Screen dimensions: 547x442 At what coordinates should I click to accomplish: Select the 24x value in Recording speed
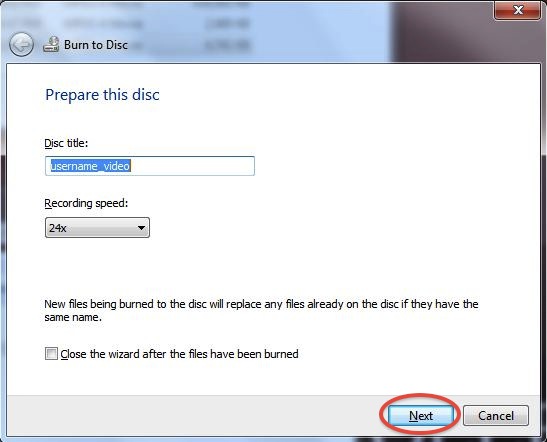[x=58, y=228]
